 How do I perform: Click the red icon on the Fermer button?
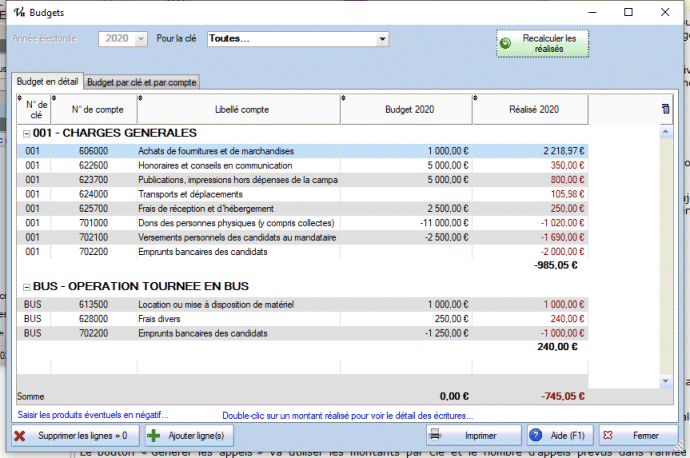tap(607, 436)
